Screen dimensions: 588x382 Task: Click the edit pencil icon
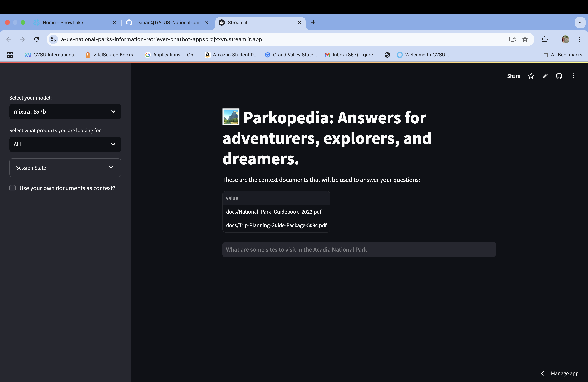[x=545, y=76]
